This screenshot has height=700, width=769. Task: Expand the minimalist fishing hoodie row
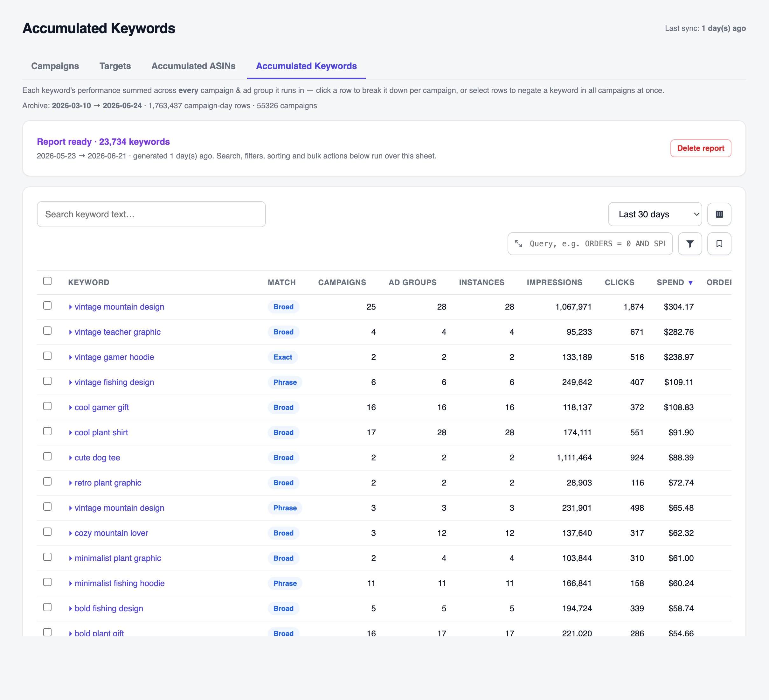pyautogui.click(x=71, y=584)
